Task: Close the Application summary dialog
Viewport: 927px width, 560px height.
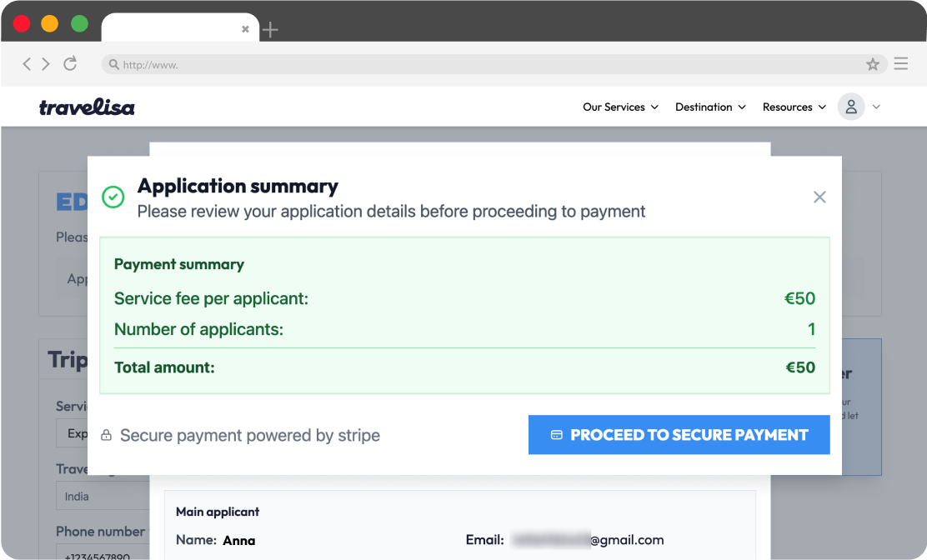Action: 819,197
